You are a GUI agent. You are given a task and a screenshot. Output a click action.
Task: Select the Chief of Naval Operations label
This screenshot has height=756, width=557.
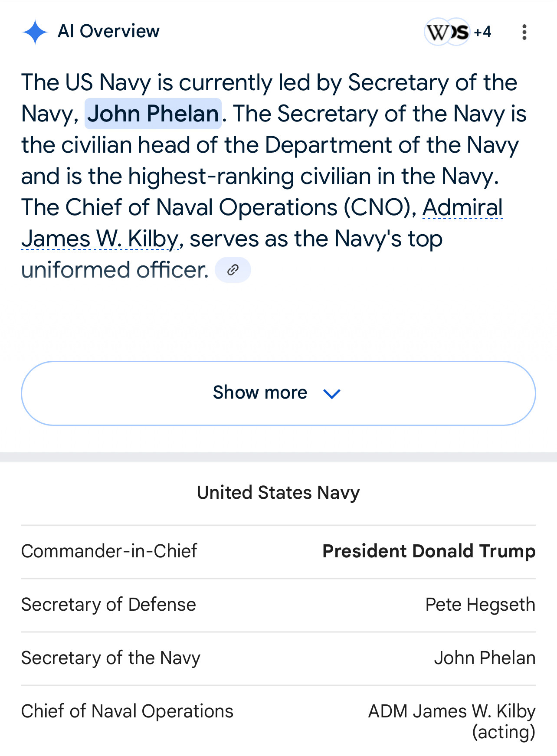click(x=127, y=711)
